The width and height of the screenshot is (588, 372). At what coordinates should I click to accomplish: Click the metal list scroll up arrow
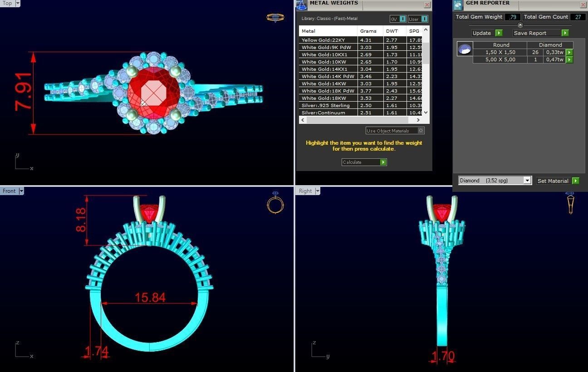pos(426,30)
